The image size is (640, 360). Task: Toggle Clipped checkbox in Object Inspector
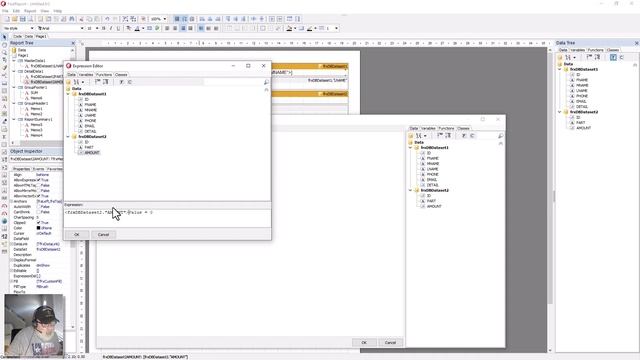click(x=38, y=222)
